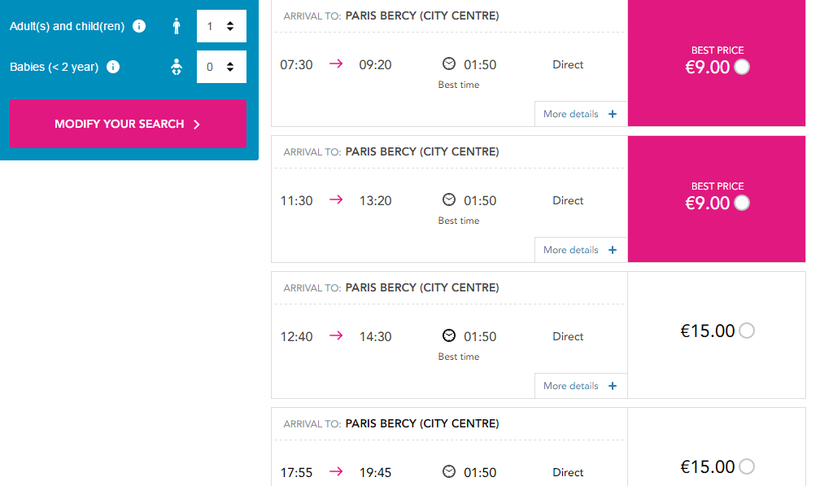Click clock icon on the 07:30 journey
The height and width of the screenshot is (486, 820).
[x=449, y=64]
